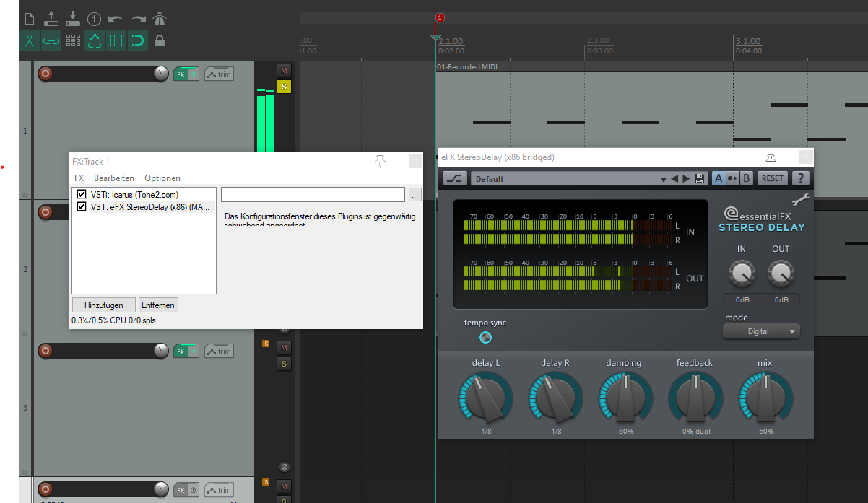The width and height of the screenshot is (868, 503).
Task: Open the Optionen menu
Action: point(162,178)
